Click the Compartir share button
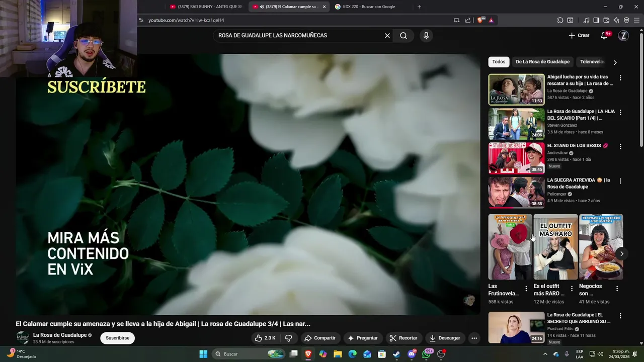This screenshot has width=644, height=362. [320, 338]
